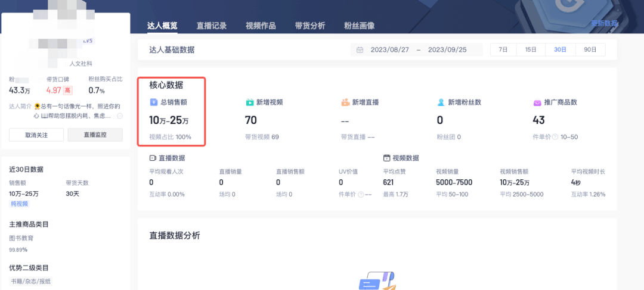644x290 pixels.
Task: Click the 取消关注 button
Action: (36, 135)
